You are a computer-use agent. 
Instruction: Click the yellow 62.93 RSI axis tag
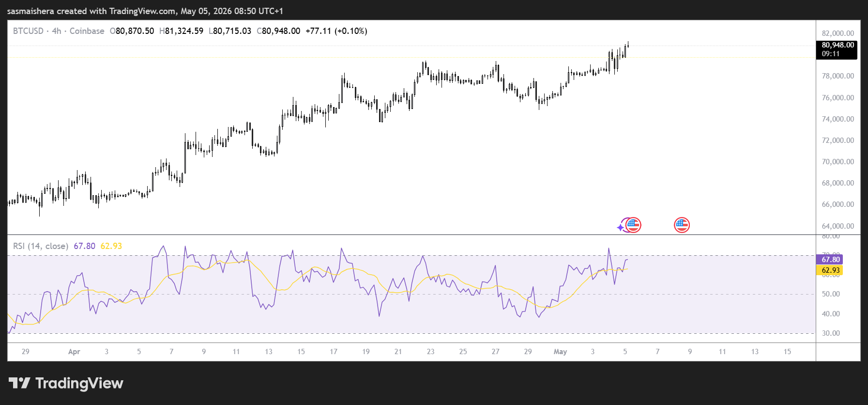click(830, 270)
